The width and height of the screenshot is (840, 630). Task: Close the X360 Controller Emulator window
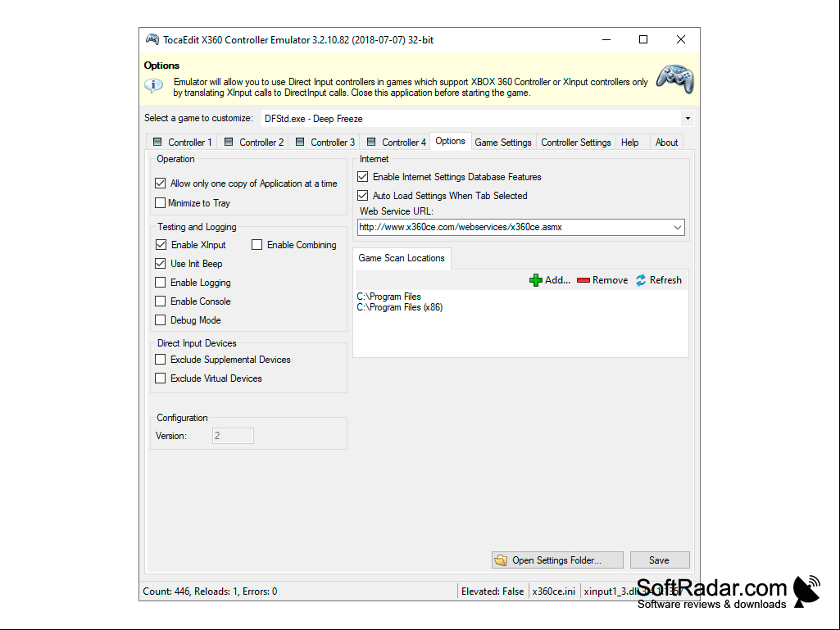(681, 39)
